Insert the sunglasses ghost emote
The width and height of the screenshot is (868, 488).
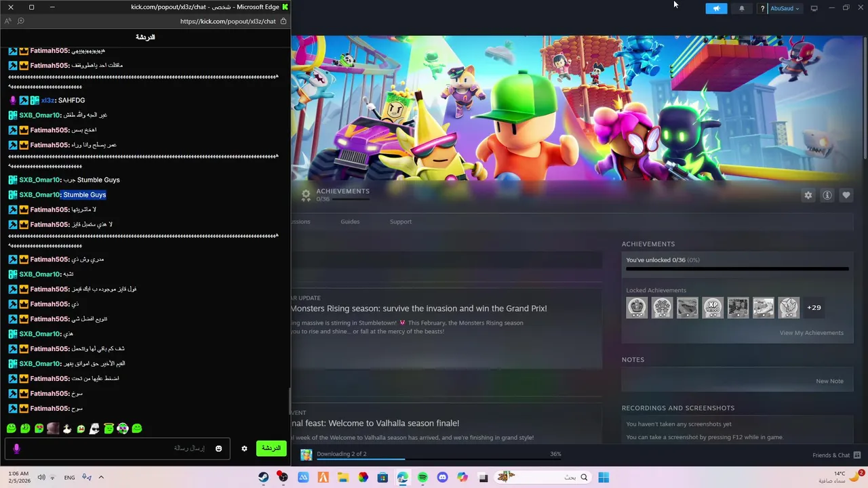point(94,428)
